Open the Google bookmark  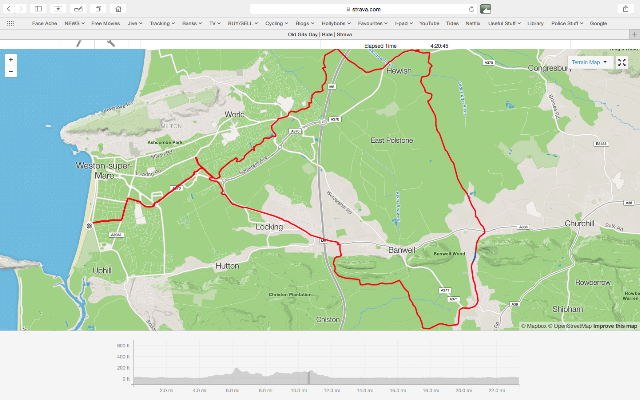click(598, 23)
